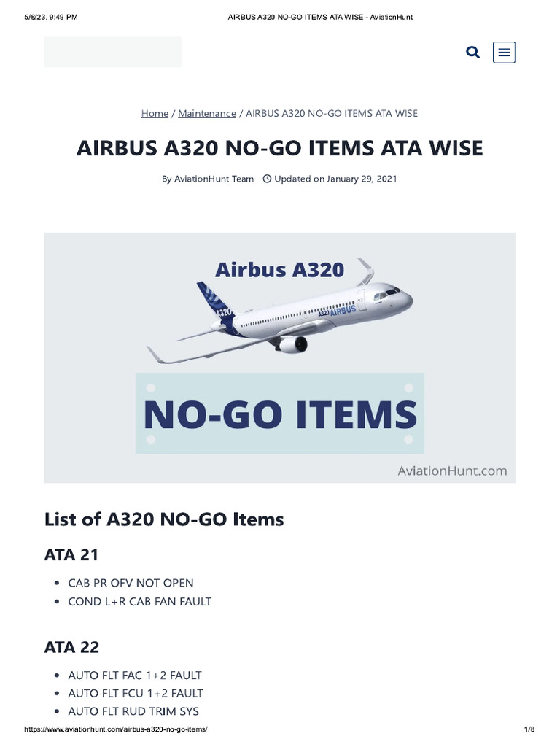The image size is (560, 747).
Task: Click the blank site logo placeholder
Action: click(113, 52)
